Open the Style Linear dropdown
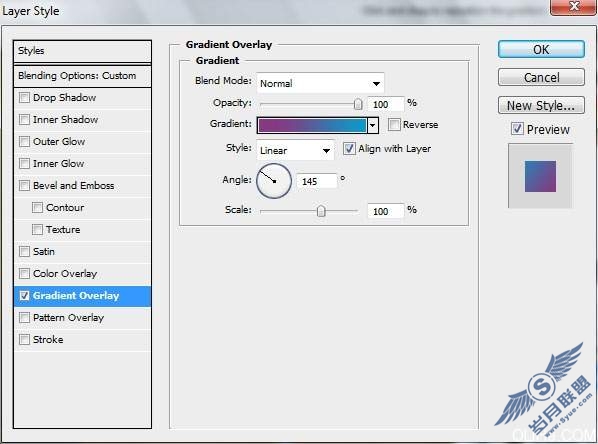Image resolution: width=598 pixels, height=444 pixels. click(x=295, y=150)
